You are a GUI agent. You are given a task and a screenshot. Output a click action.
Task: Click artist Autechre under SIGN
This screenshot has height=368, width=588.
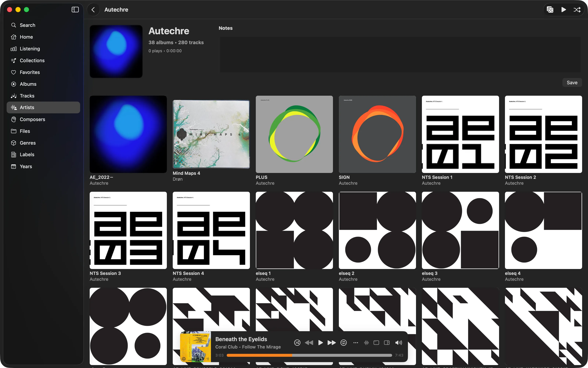pyautogui.click(x=348, y=183)
